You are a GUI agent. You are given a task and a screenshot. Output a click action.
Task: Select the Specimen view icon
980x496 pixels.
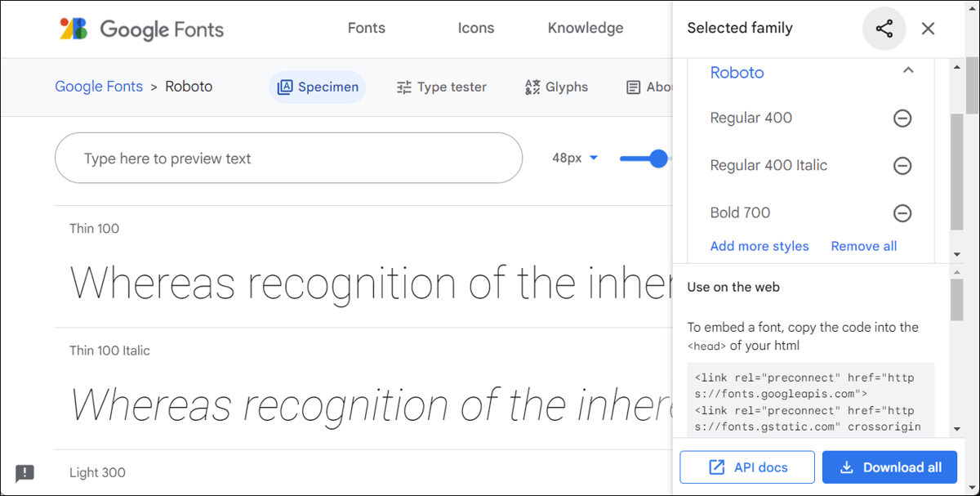[317, 87]
